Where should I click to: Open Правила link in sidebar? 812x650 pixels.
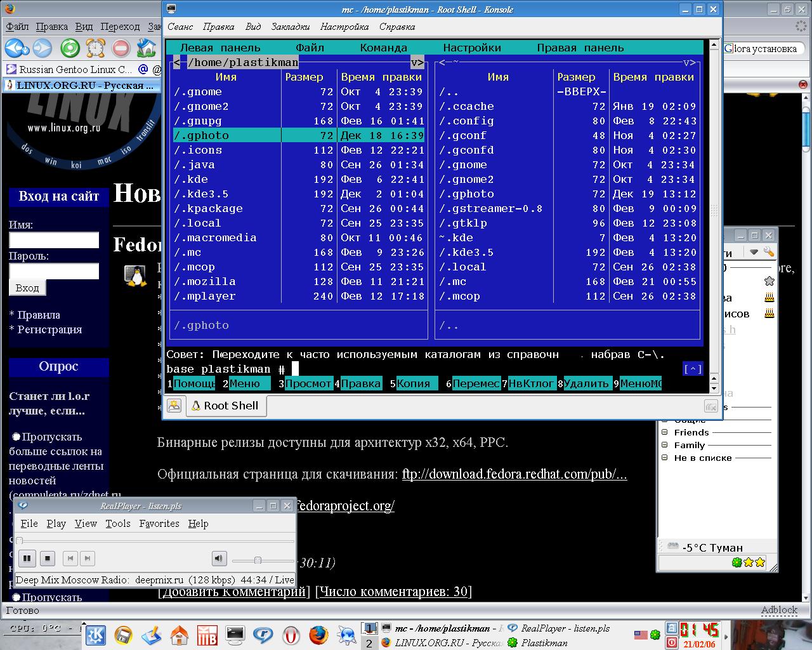click(39, 315)
